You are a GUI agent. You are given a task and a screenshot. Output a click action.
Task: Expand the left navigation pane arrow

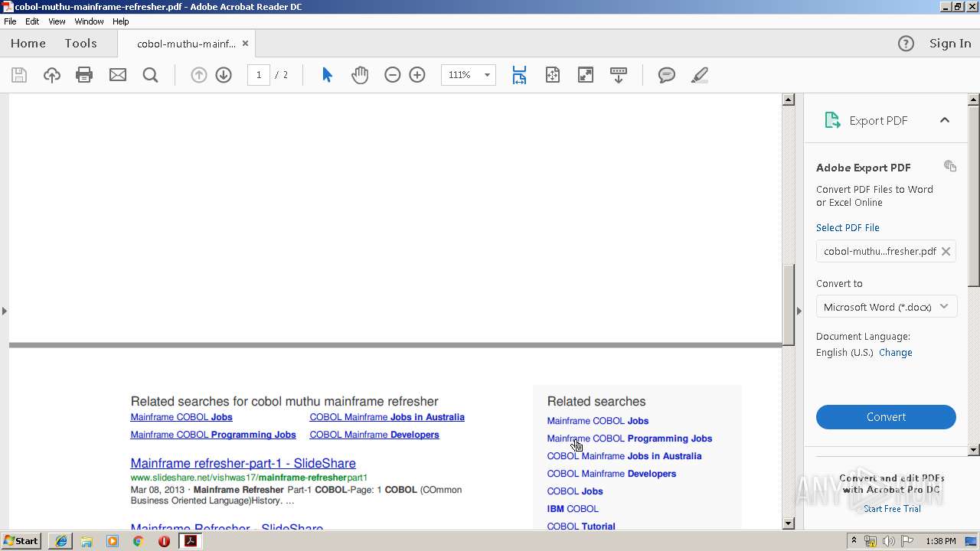(x=4, y=311)
